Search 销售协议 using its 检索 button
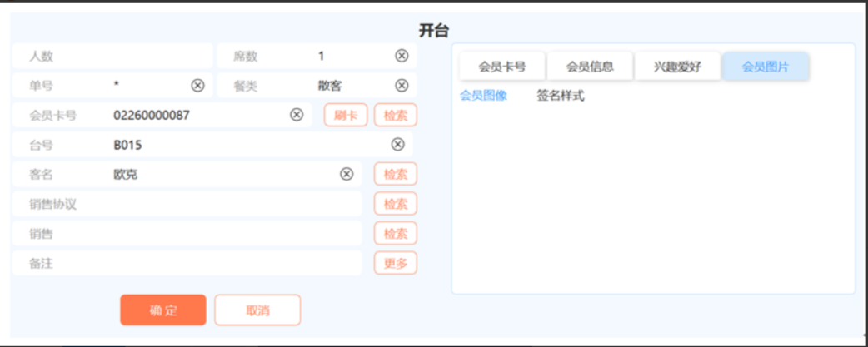Image resolution: width=868 pixels, height=347 pixels. tap(395, 204)
